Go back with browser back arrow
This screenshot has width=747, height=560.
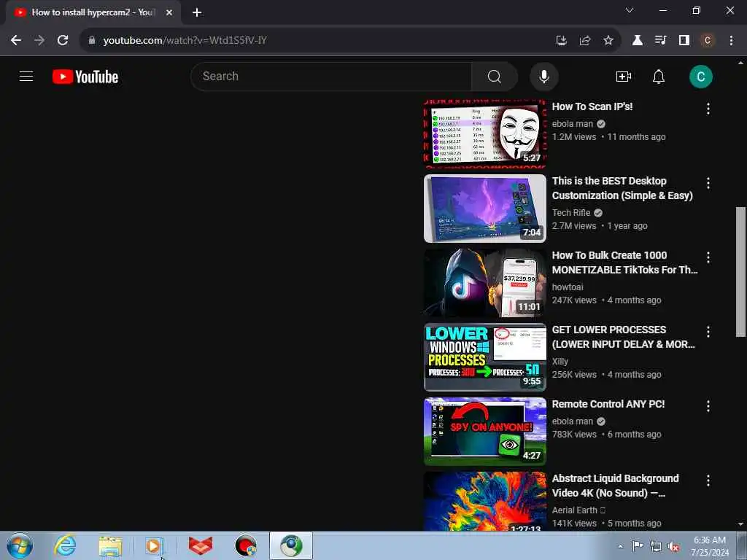coord(16,41)
